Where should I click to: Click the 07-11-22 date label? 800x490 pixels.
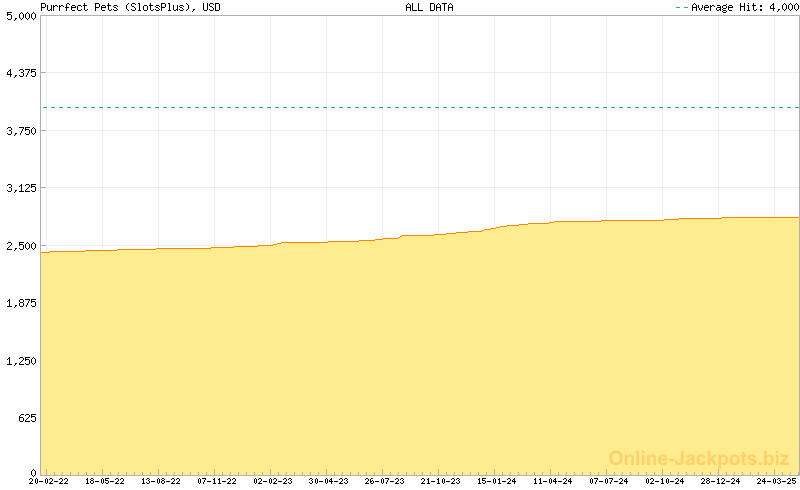217,481
